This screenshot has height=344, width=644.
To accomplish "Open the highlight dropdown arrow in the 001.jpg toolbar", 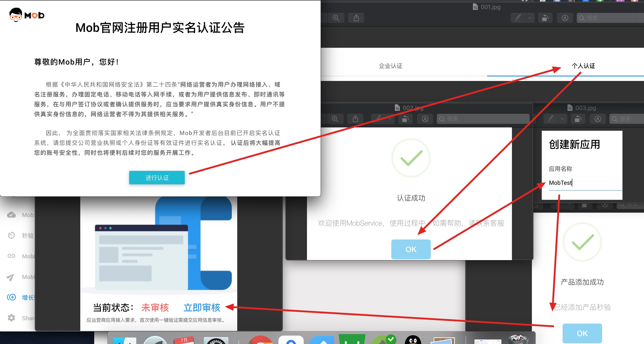I will [x=530, y=18].
